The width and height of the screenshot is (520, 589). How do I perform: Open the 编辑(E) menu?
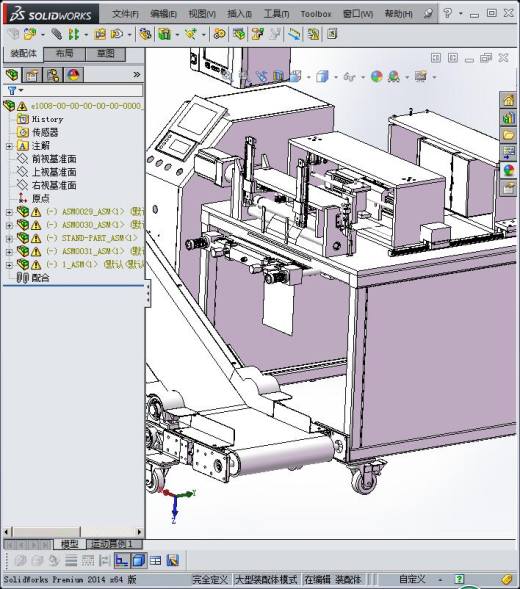coord(163,14)
